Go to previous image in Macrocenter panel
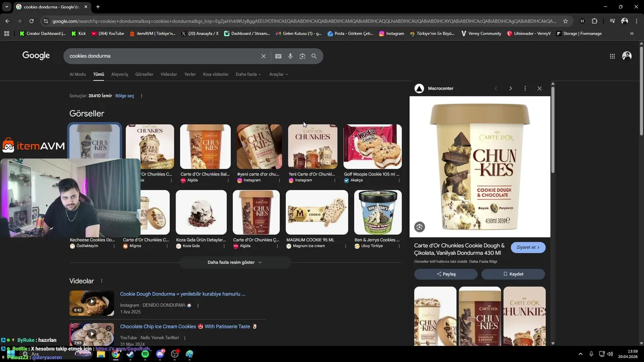Screen dimensions: 644x362 (x=496, y=88)
